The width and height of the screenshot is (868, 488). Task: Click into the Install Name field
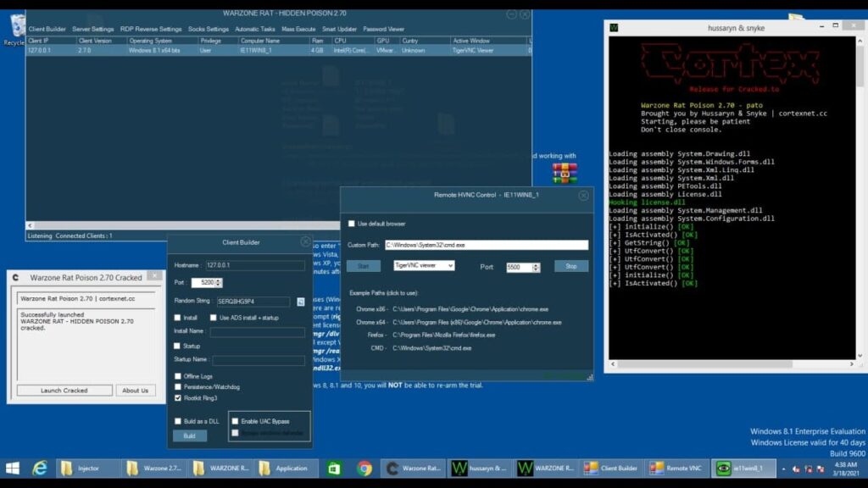click(x=258, y=331)
